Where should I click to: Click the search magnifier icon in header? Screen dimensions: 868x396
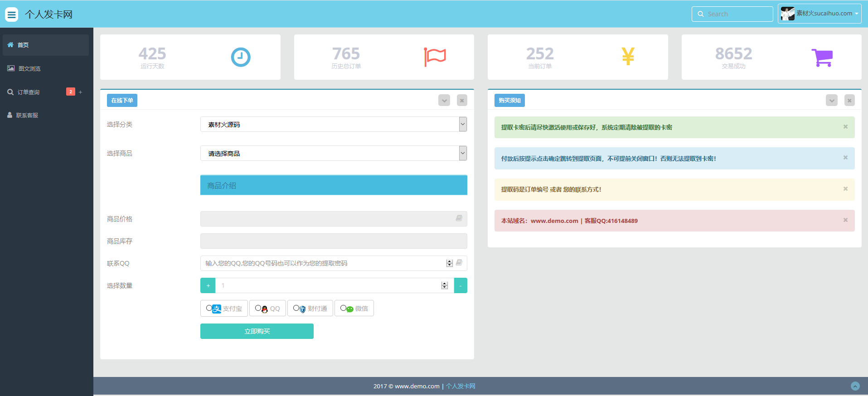[x=701, y=14]
